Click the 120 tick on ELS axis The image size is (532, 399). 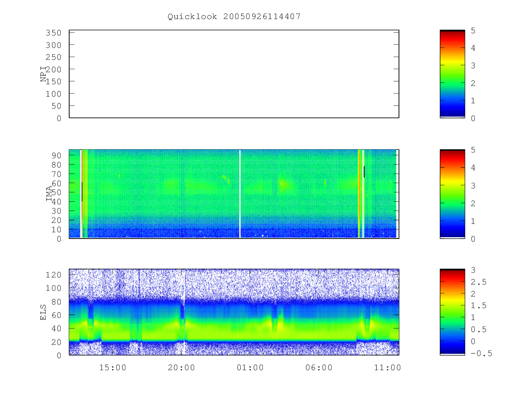(54, 275)
